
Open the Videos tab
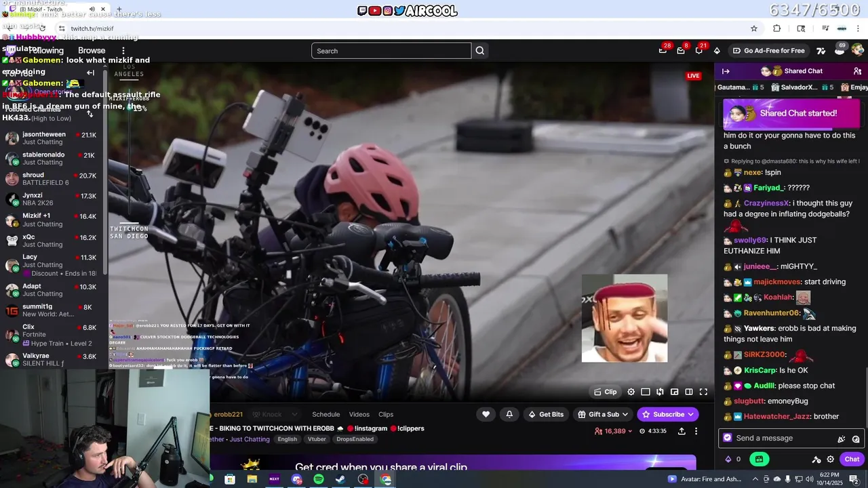pos(359,414)
